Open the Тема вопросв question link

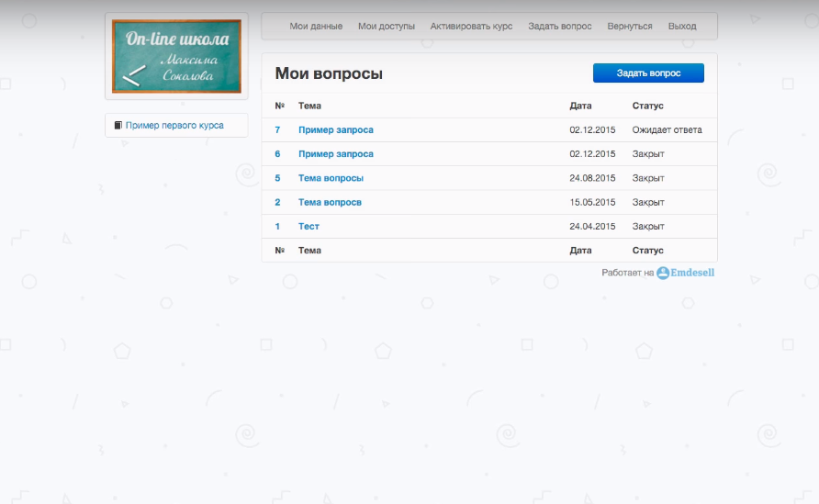tap(330, 202)
